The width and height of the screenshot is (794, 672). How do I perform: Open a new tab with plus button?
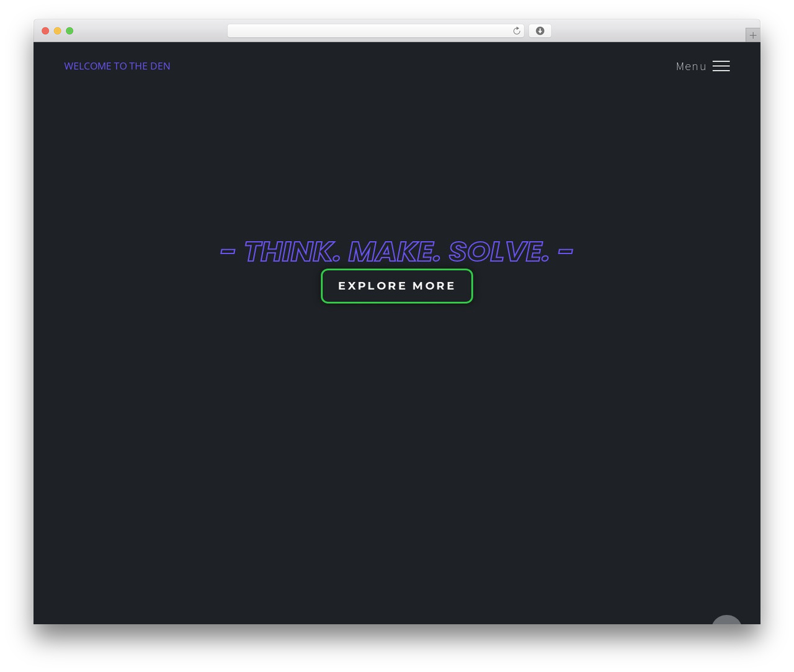(x=753, y=35)
